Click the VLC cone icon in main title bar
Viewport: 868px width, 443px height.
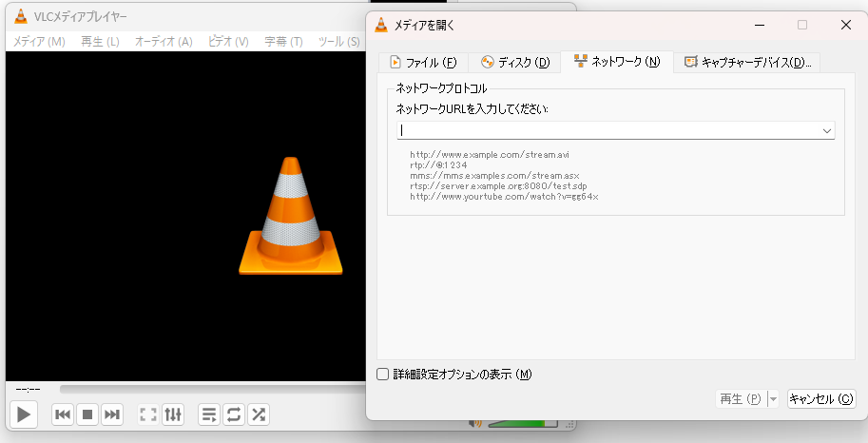[x=21, y=16]
